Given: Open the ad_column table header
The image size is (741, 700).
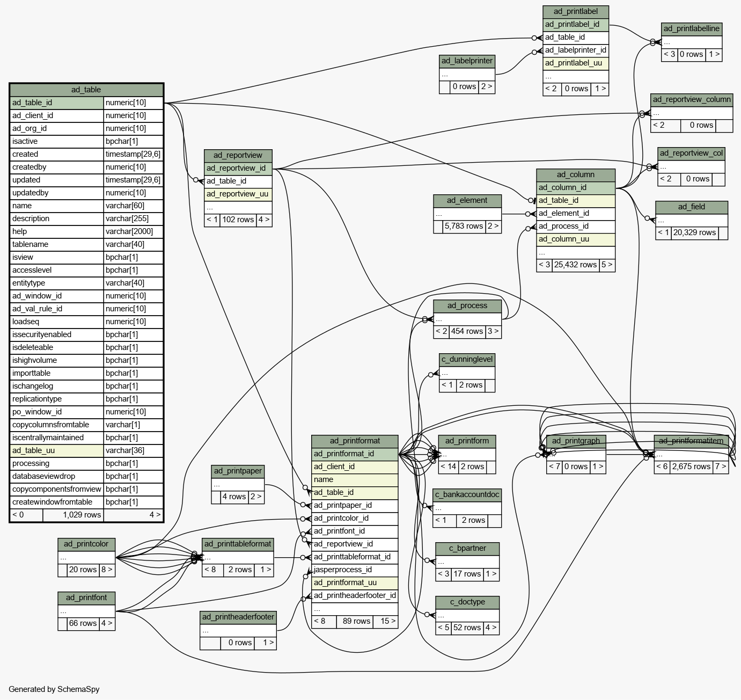Looking at the screenshot, I should [x=576, y=174].
